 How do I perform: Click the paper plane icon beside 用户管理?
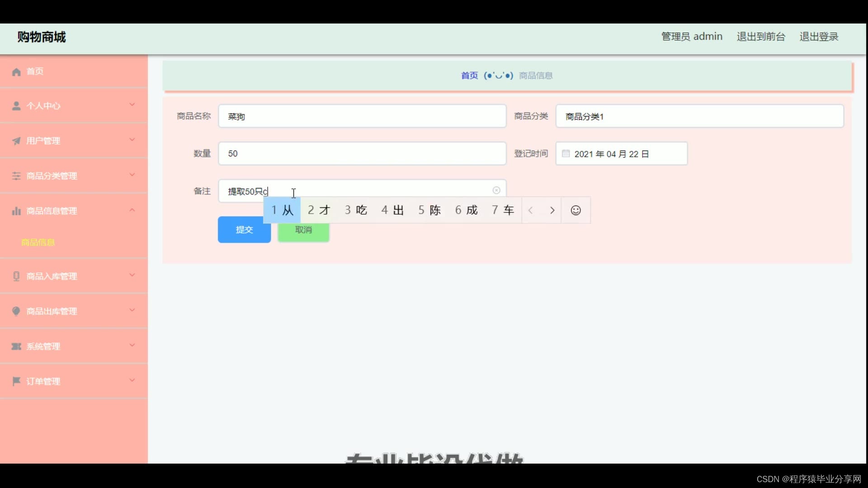[16, 141]
